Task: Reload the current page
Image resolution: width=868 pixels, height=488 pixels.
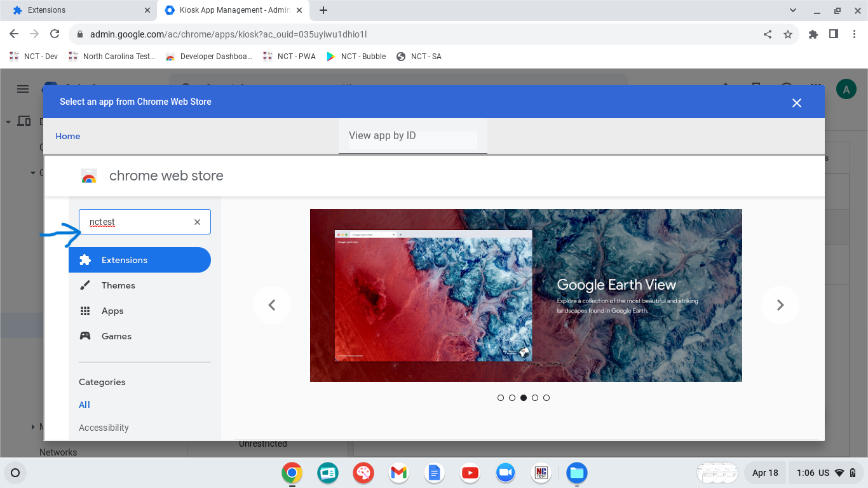Action: 55,34
